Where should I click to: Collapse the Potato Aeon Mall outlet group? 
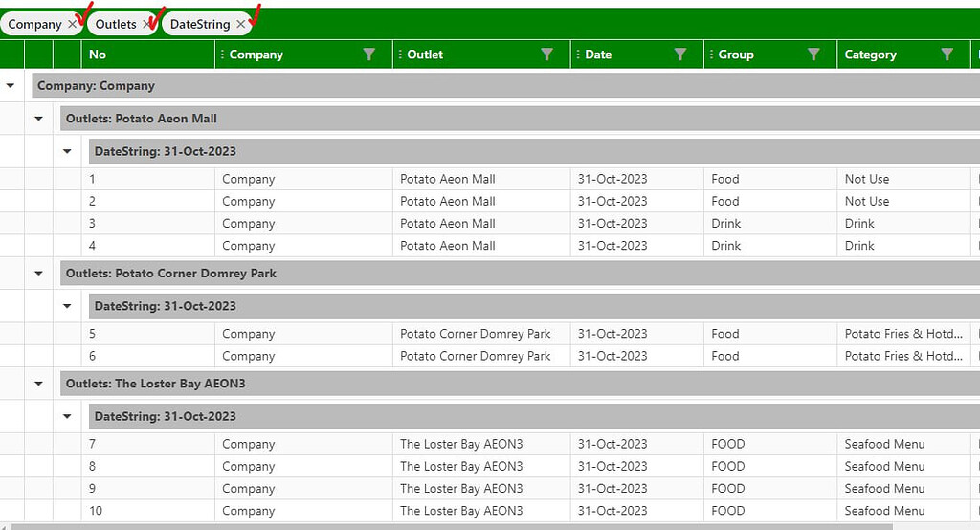(x=38, y=118)
